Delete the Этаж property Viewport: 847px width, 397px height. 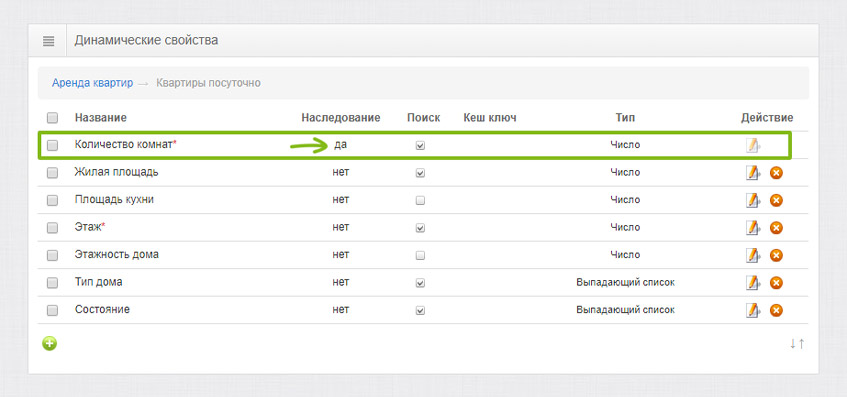776,228
